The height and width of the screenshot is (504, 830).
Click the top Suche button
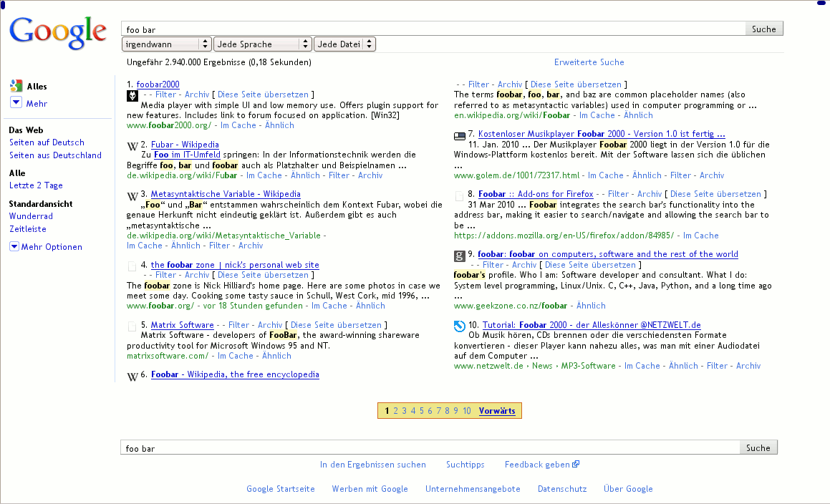(x=764, y=29)
